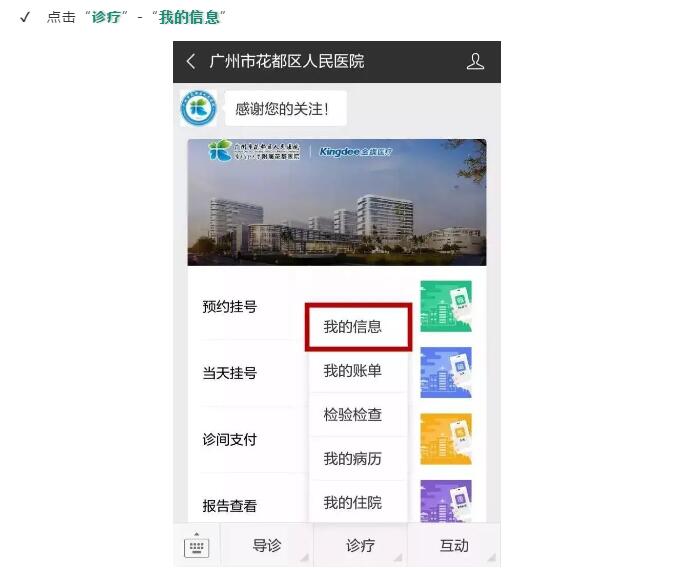Click orange icon beside 诊间支付
This screenshot has height=572, width=674.
pyautogui.click(x=445, y=439)
